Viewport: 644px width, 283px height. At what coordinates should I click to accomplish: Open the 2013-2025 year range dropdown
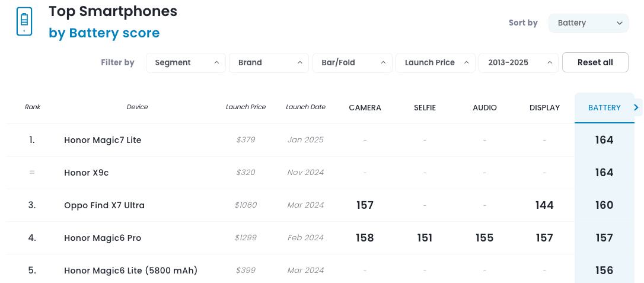518,62
